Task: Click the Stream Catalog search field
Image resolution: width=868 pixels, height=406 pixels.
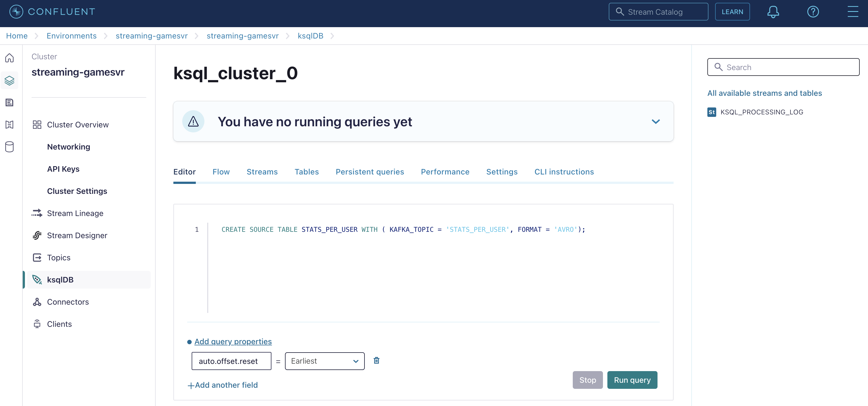Action: tap(658, 12)
